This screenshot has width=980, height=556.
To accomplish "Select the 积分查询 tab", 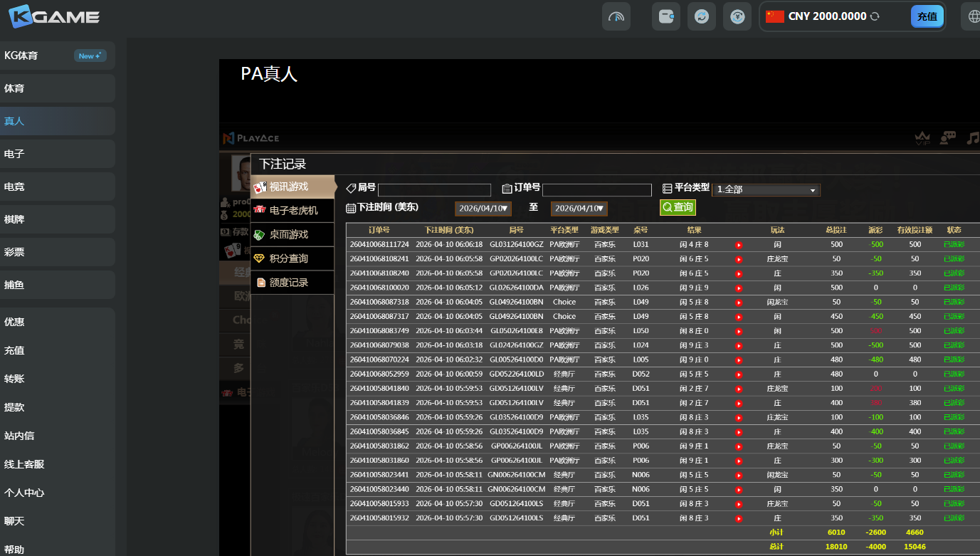I will coord(293,258).
